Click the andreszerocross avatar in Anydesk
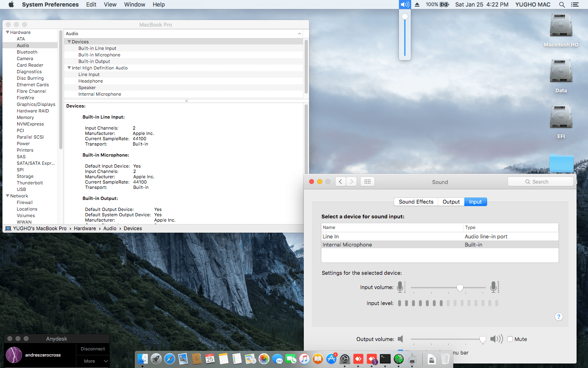This screenshot has height=368, width=588. tap(14, 355)
